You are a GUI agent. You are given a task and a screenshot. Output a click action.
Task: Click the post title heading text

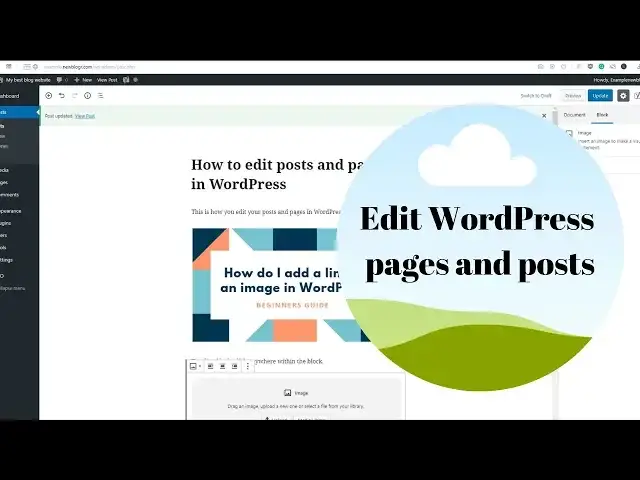click(x=278, y=174)
